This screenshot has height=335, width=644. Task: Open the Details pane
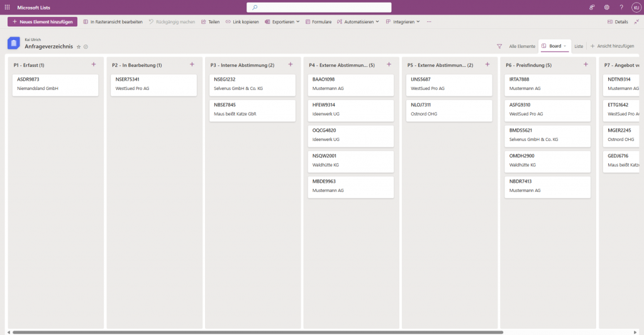pos(618,21)
